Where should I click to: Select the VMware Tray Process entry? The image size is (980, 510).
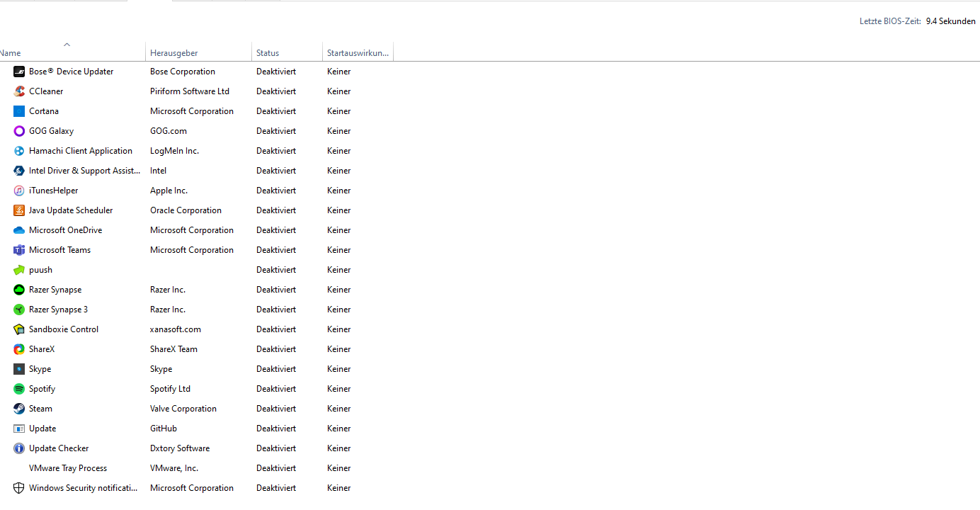point(68,468)
